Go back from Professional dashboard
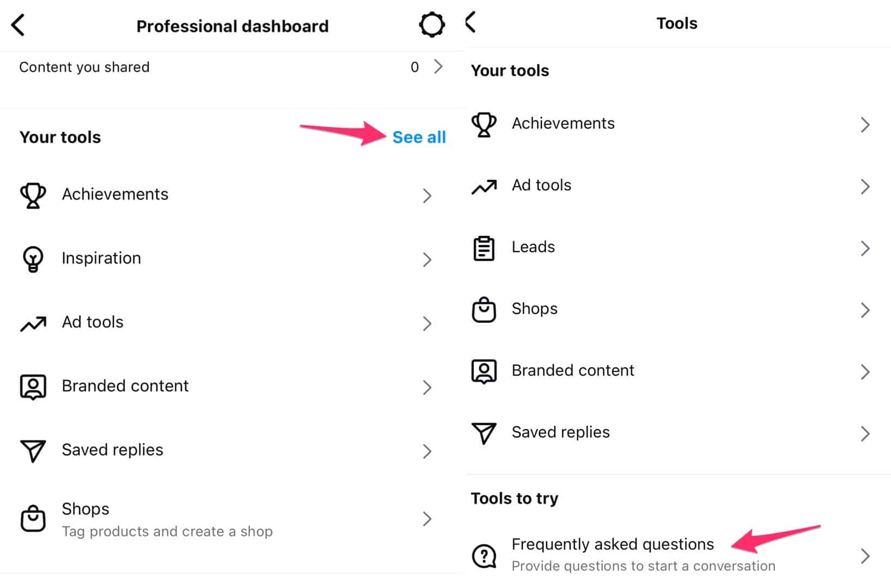 pos(18,24)
